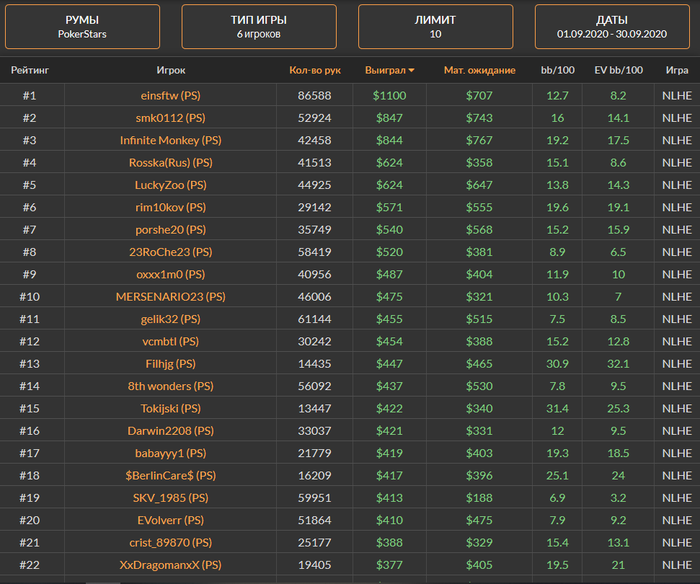Open player oxxx1m0 (PS)

point(171,274)
